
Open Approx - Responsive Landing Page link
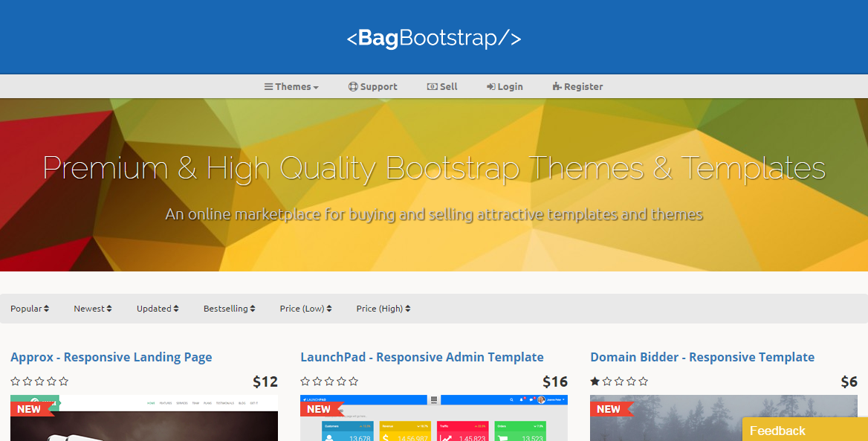(x=111, y=357)
